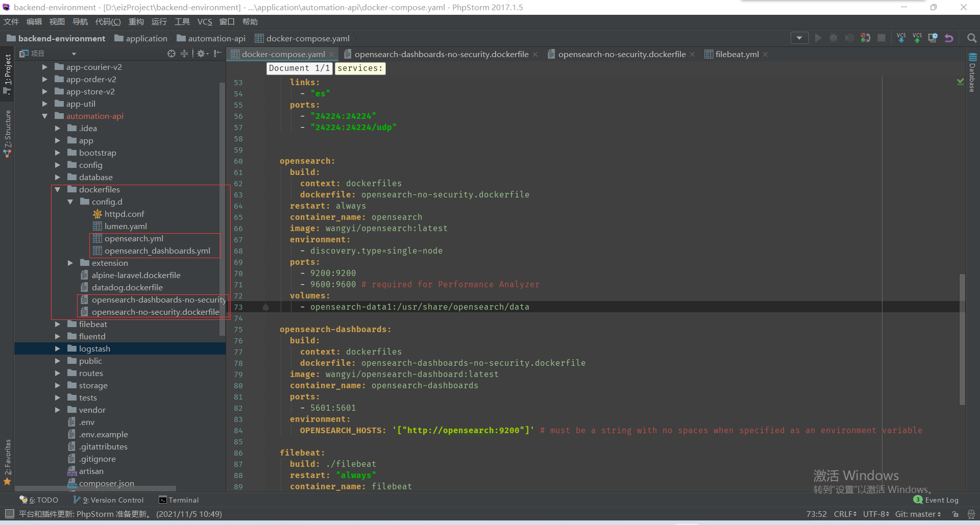Open Project panel settings gear icon
This screenshot has height=525, width=980.
pyautogui.click(x=201, y=54)
